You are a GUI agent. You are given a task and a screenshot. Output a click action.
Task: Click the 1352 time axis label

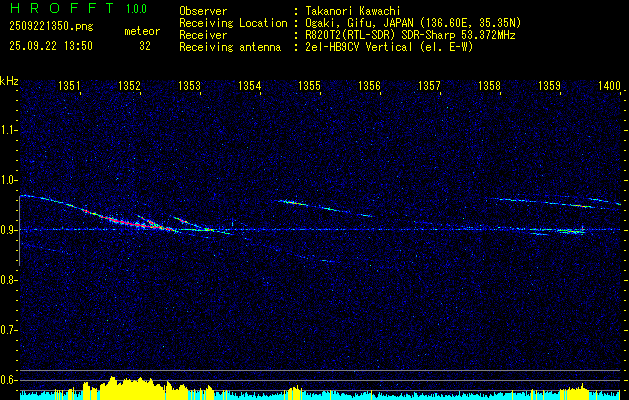click(130, 86)
